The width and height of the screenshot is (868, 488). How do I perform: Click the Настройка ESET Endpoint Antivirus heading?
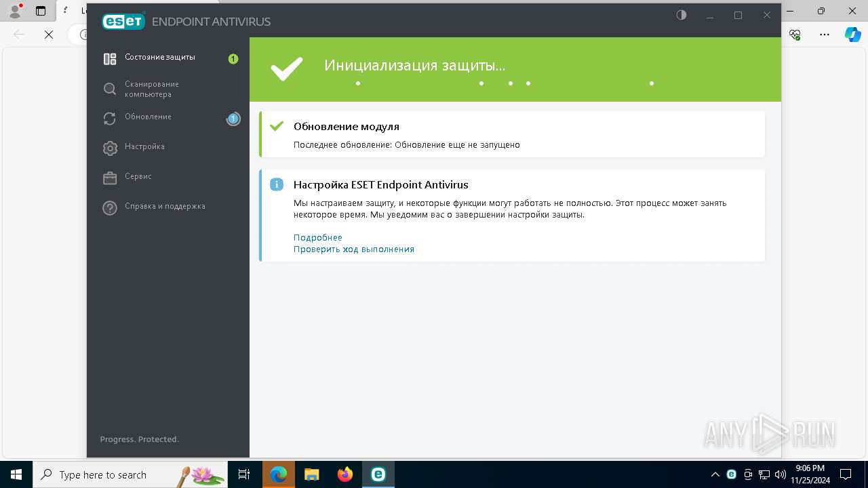pos(381,185)
